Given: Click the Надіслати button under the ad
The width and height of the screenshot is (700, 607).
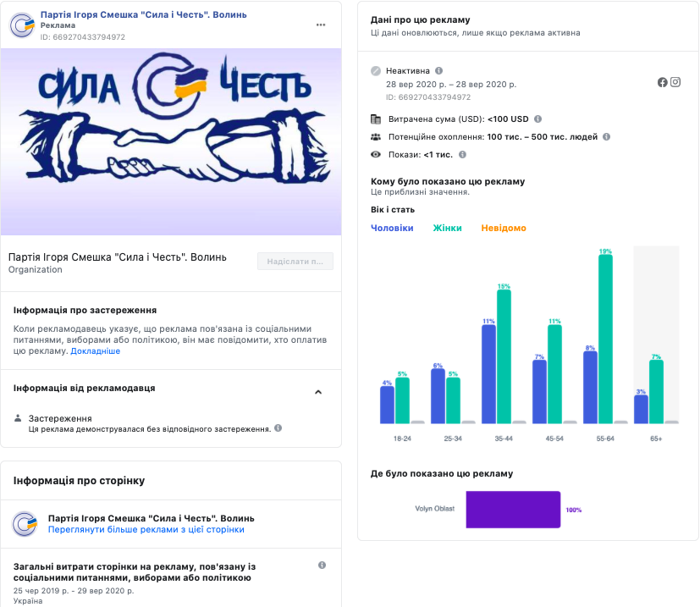Looking at the screenshot, I should click(x=295, y=262).
